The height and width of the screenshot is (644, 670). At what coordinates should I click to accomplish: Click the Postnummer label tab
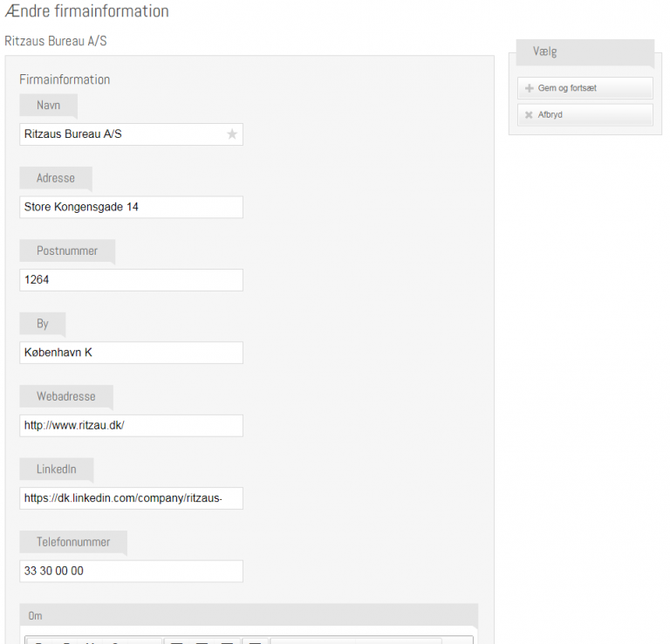[x=67, y=250]
